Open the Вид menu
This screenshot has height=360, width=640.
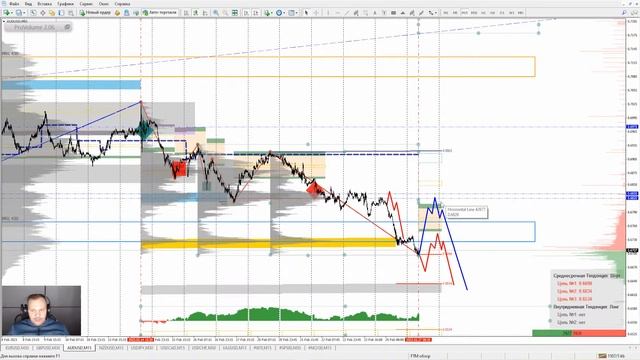click(x=28, y=4)
